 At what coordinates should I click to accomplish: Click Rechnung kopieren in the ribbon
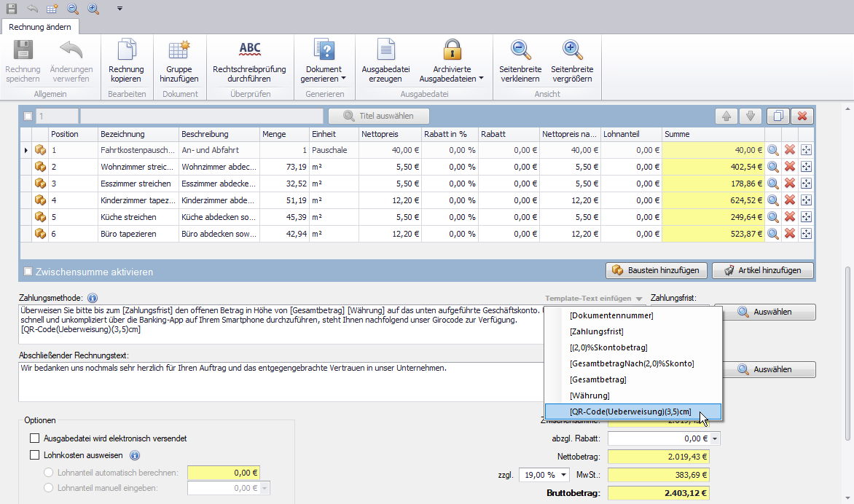[x=126, y=61]
